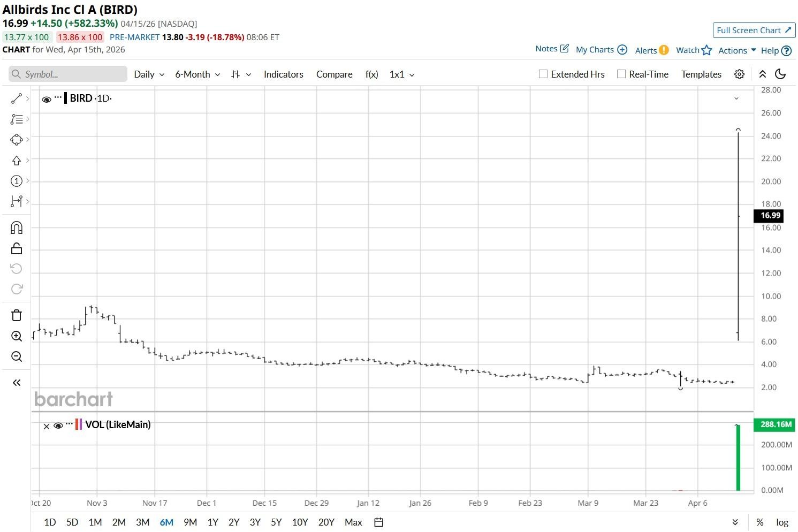Open chart settings gear
798x532 pixels.
click(x=739, y=74)
